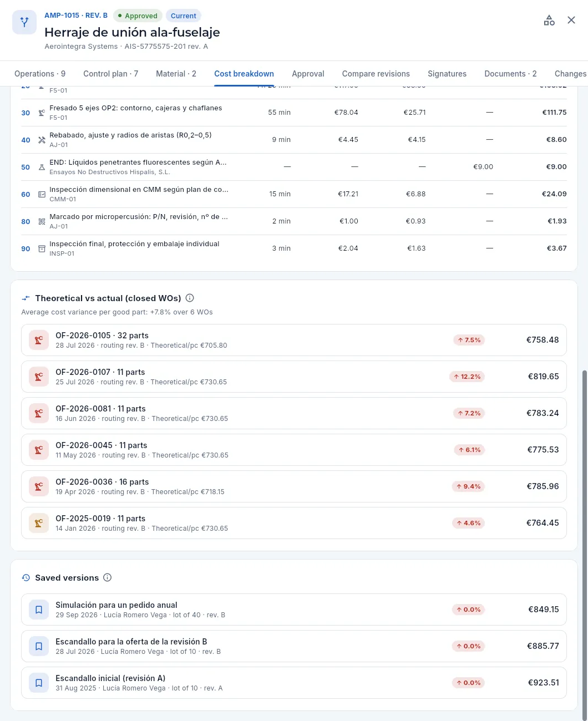Open the Signatures tab
The height and width of the screenshot is (721, 588).
(x=447, y=74)
